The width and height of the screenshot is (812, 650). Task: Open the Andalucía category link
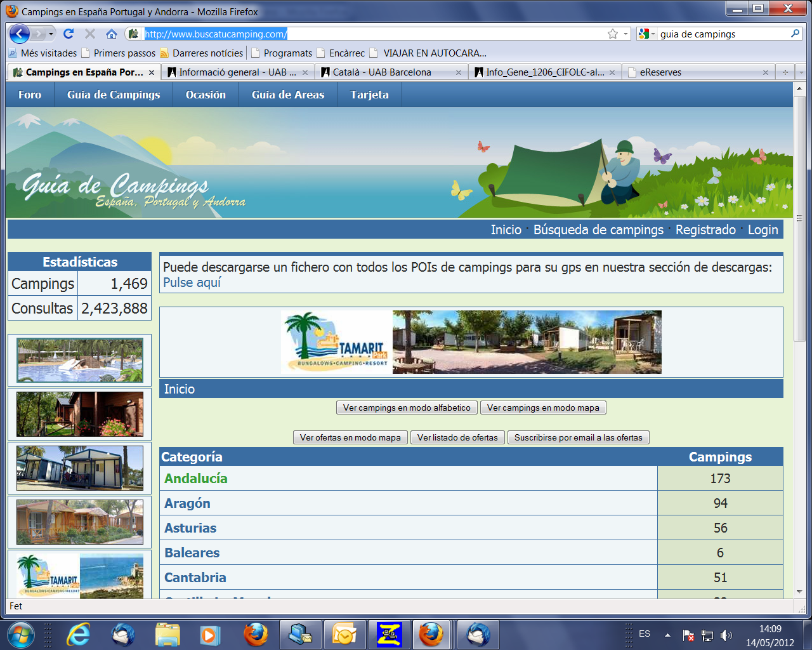click(x=195, y=479)
